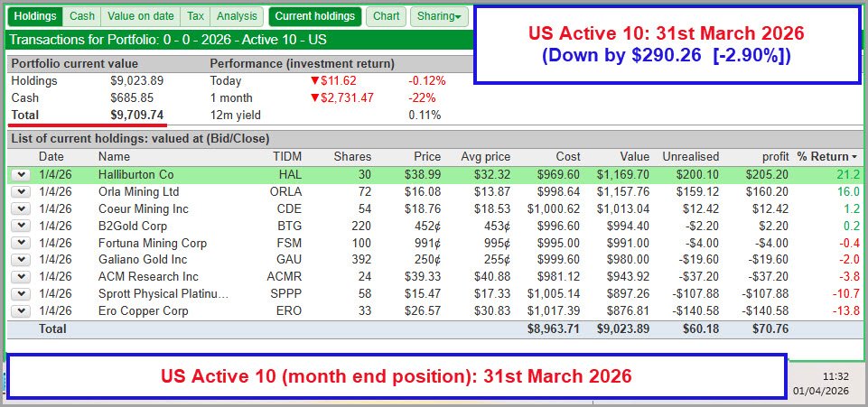Click the Unrealised column header

tap(689, 156)
